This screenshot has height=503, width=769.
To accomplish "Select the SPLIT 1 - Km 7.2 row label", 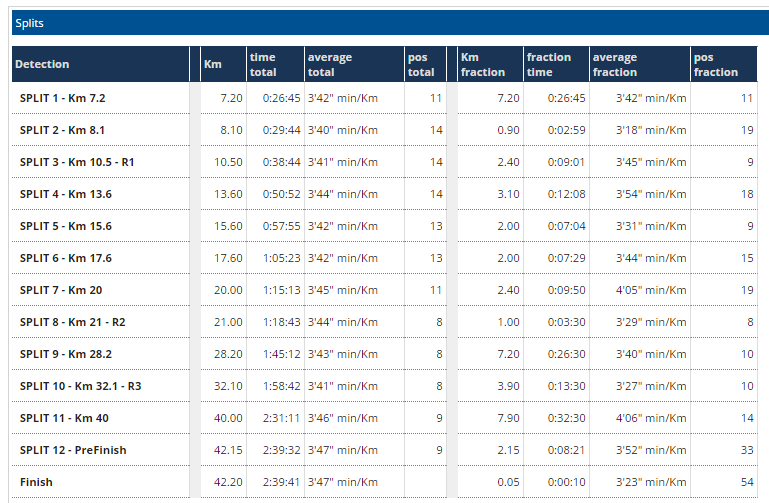I will click(62, 98).
